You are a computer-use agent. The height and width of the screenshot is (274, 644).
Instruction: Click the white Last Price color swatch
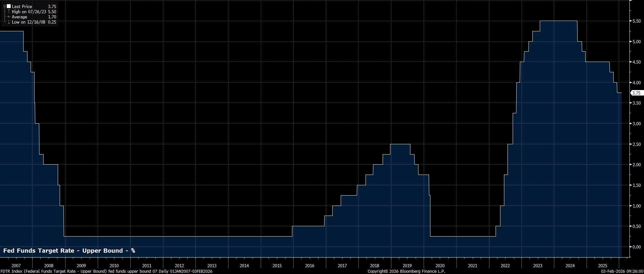(x=9, y=6)
